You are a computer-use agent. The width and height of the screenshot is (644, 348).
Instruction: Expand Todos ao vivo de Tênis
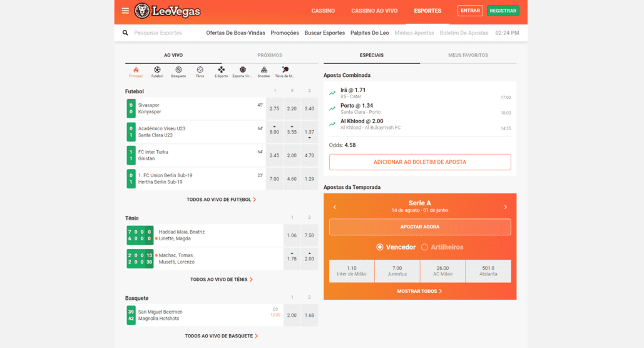click(x=222, y=279)
